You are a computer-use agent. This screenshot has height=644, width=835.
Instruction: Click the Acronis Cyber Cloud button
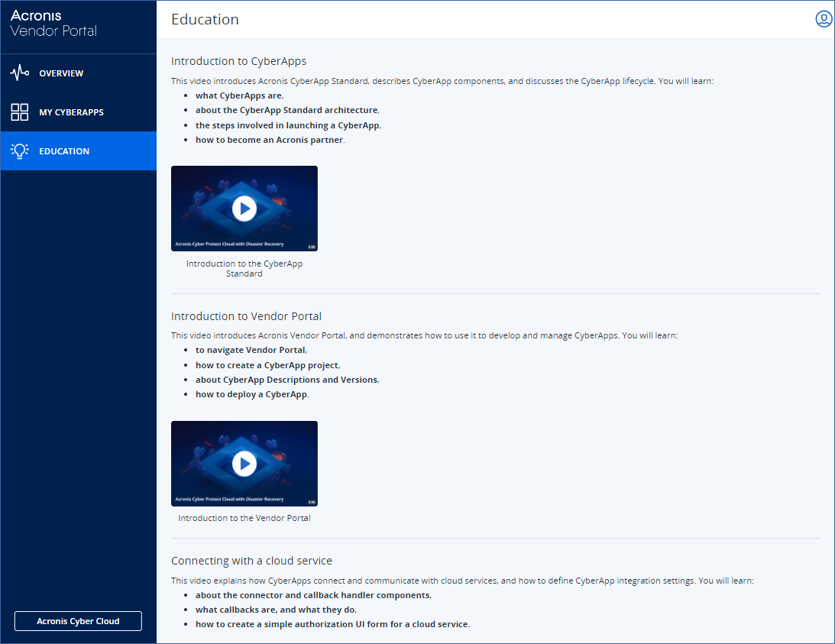(78, 621)
